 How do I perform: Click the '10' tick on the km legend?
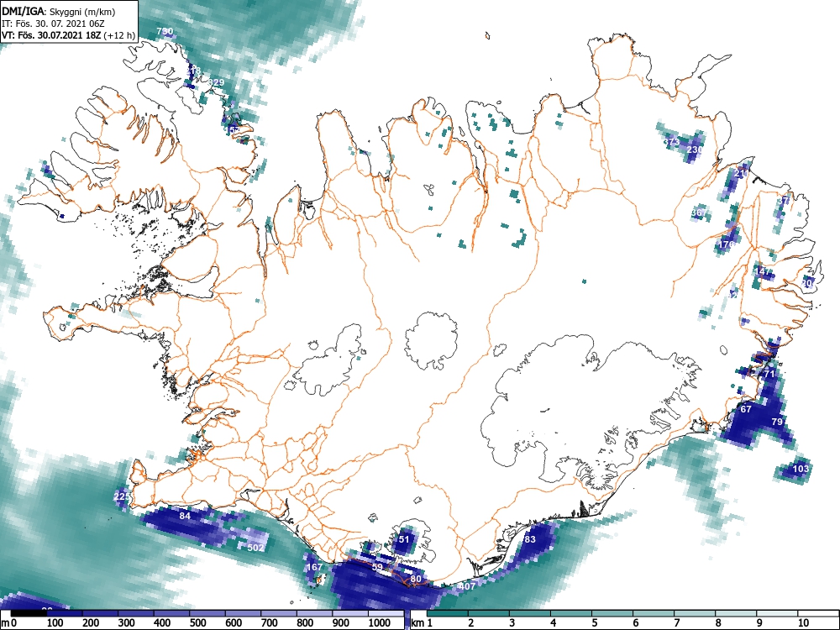[x=802, y=623]
